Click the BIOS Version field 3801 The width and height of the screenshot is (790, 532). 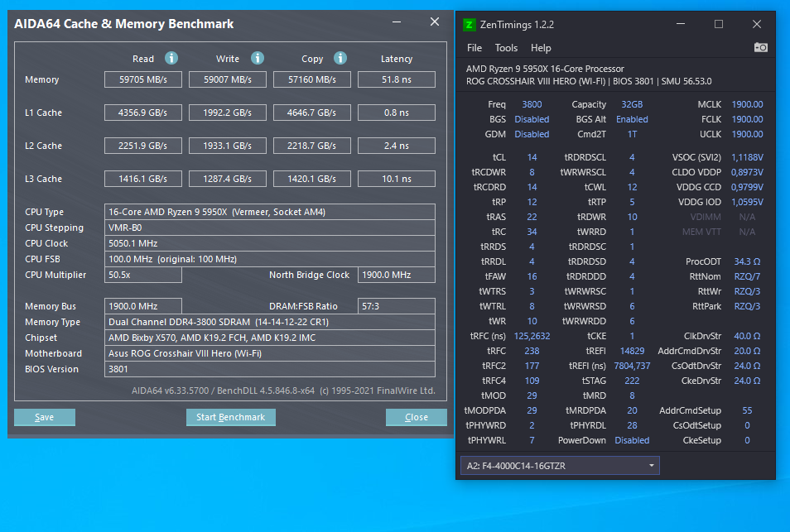[x=270, y=369]
